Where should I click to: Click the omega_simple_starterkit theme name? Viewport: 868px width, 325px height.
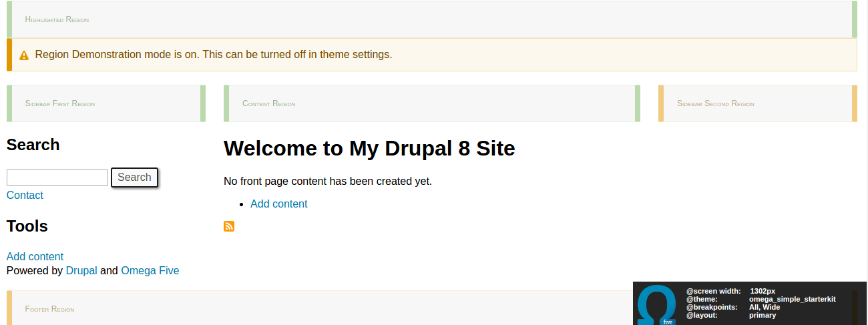point(792,299)
